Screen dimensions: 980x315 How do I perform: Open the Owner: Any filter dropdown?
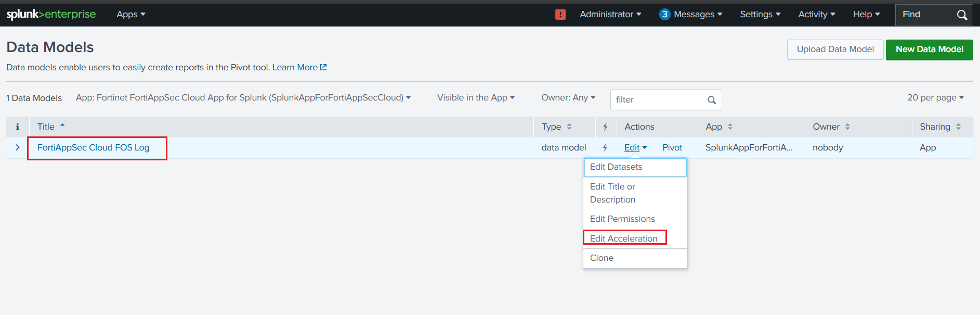[568, 97]
